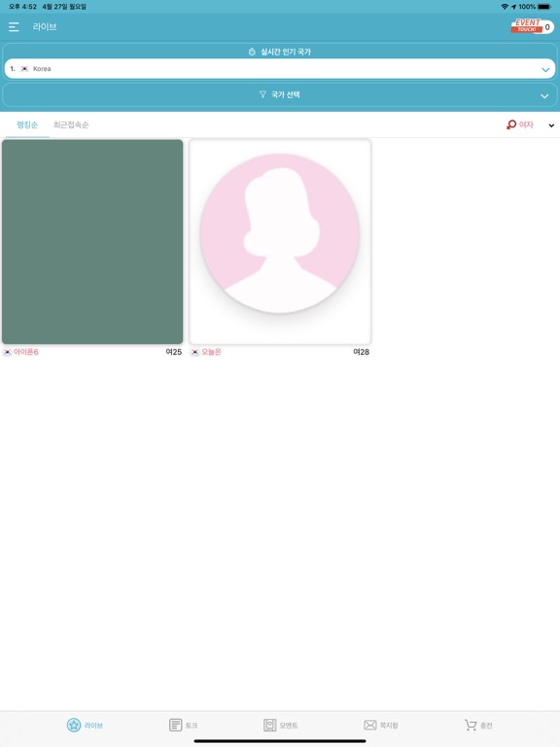Select the 랭킹순 sorting tab
Viewport: 560px width, 747px height.
[x=27, y=124]
